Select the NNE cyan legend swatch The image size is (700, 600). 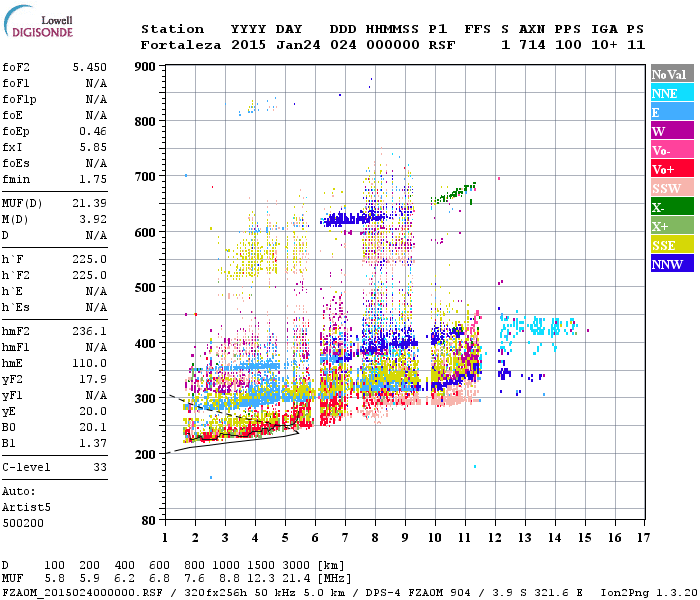[672, 93]
